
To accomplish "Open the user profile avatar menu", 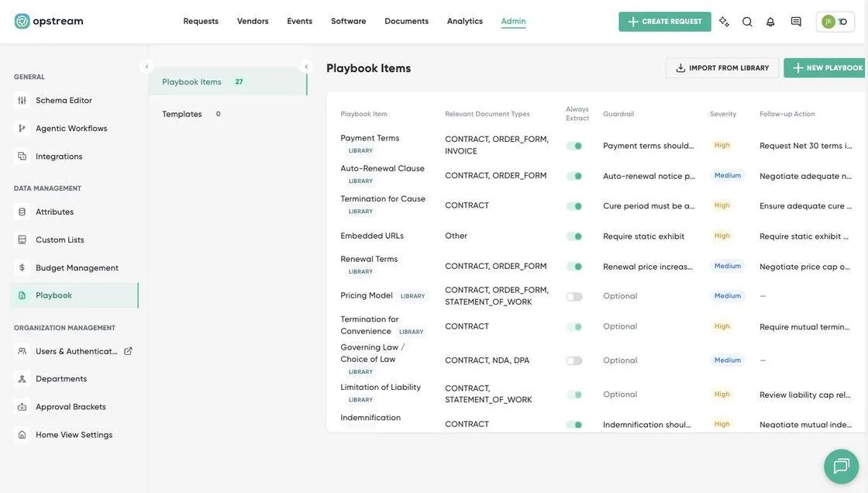I will click(835, 22).
